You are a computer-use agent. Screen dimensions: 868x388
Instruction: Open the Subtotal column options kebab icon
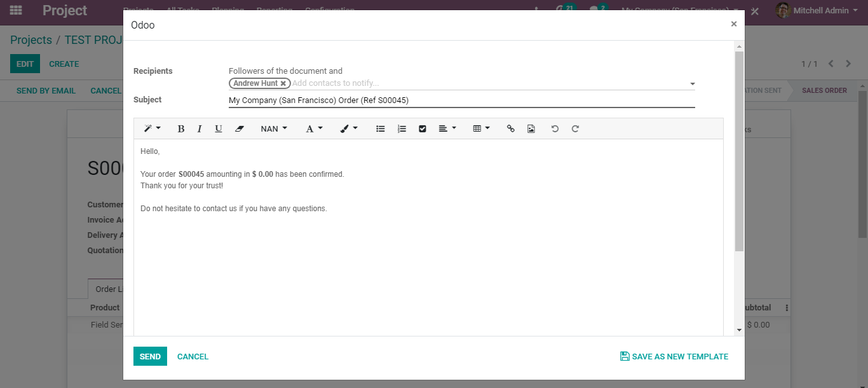pyautogui.click(x=787, y=308)
